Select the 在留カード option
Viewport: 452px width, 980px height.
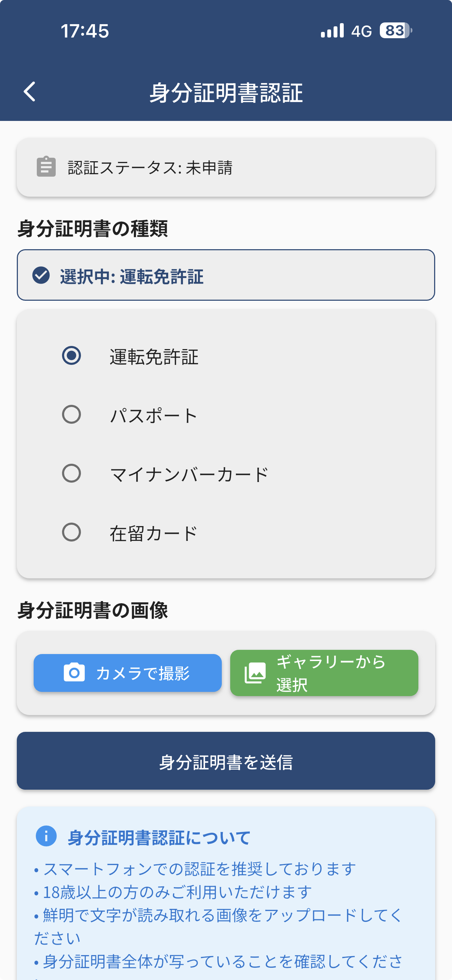pyautogui.click(x=72, y=533)
